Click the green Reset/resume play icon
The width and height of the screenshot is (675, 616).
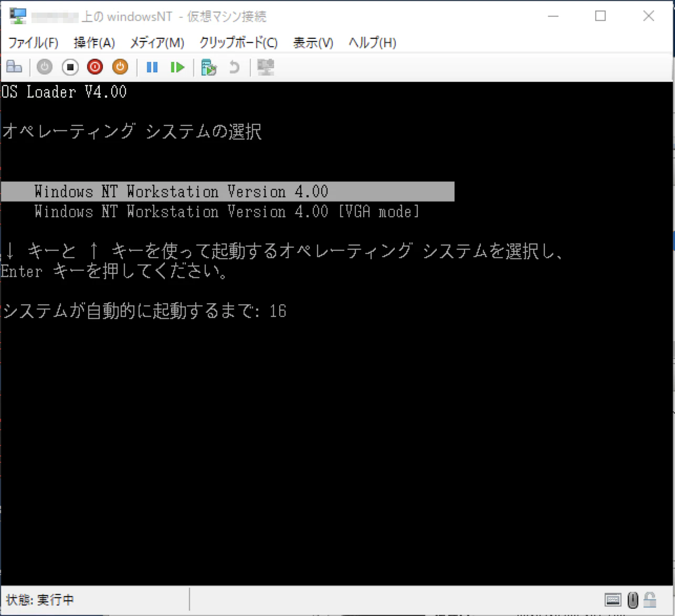(x=177, y=67)
